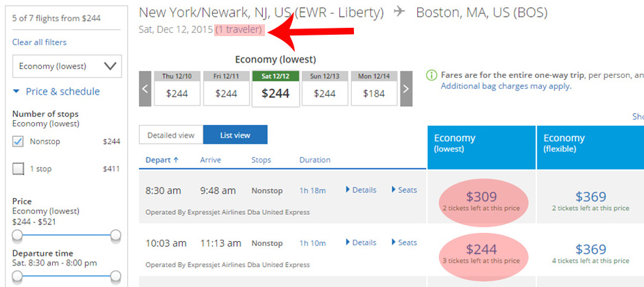Select the Mon 12/14 $184 date

[x=373, y=89]
